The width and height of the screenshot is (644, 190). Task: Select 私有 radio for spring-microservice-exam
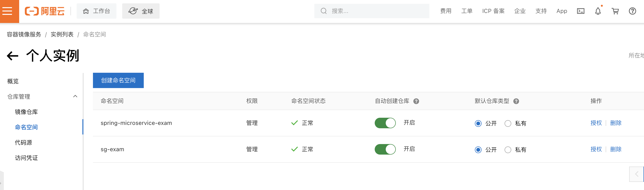click(x=508, y=123)
